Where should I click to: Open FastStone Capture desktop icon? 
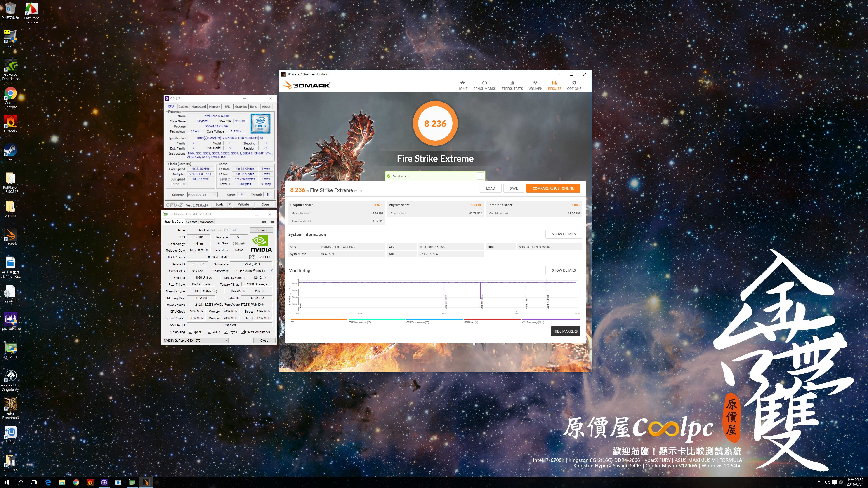[x=32, y=13]
